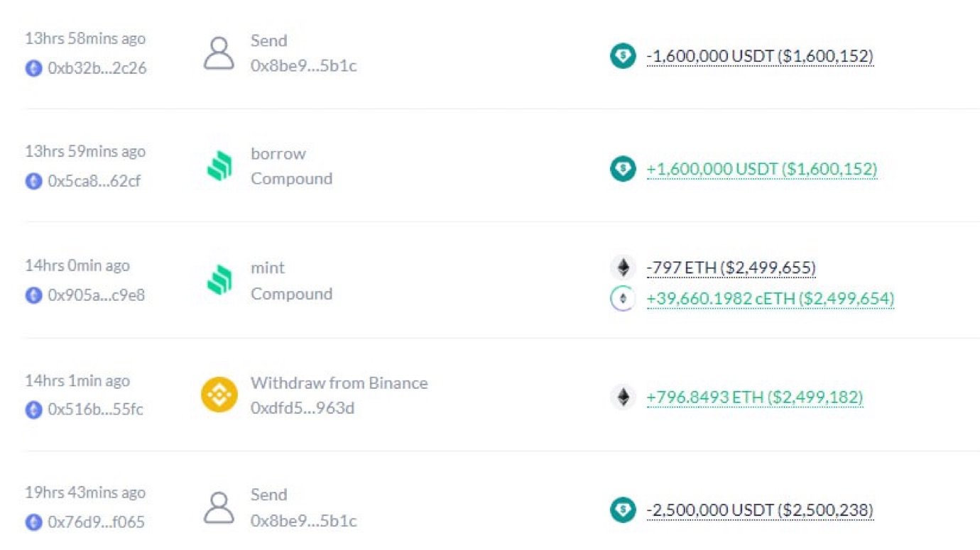Click the "Withdraw from Binance" label
Screen dimensions: 980x550
[x=339, y=383]
